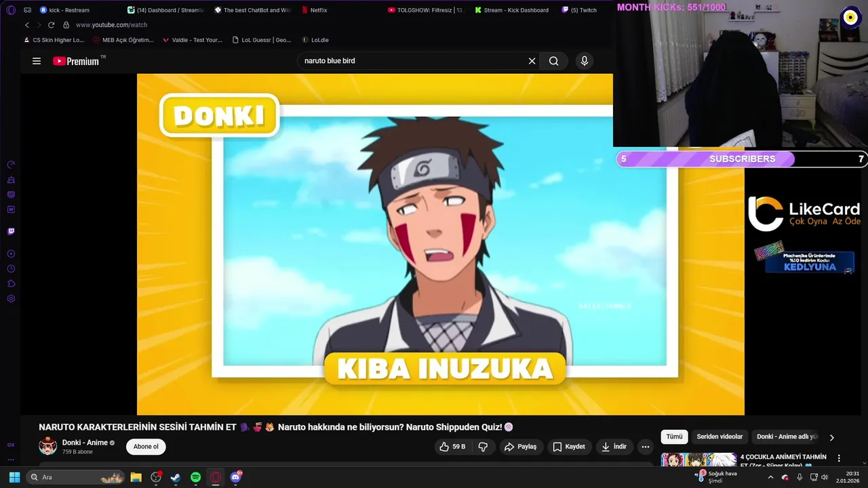Click the taskbar 'Ara' search box
The height and width of the screenshot is (488, 868).
76,477
